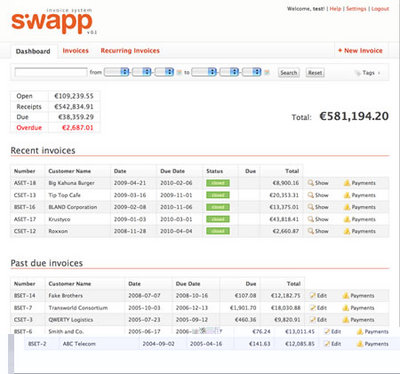400x374 pixels.
Task: Click the Overdue label in summary
Action: point(29,128)
